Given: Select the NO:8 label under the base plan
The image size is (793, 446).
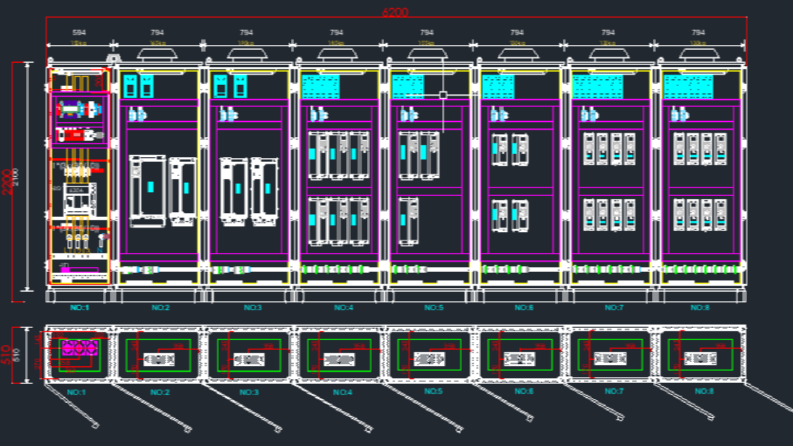Looking at the screenshot, I should (703, 391).
